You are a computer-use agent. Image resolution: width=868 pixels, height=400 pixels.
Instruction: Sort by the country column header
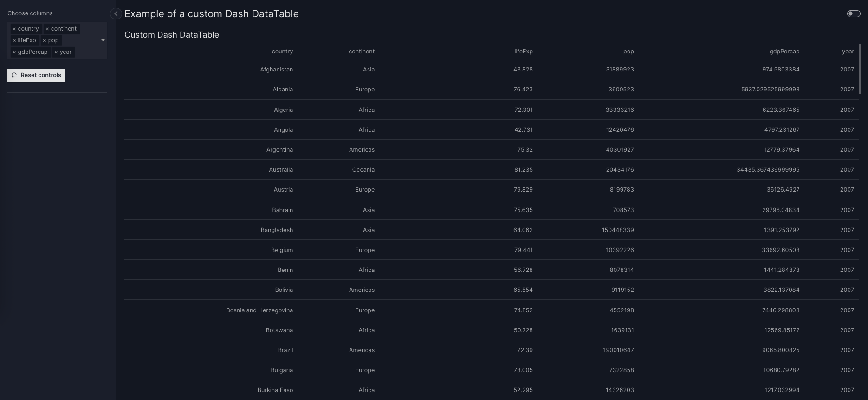[x=282, y=52]
